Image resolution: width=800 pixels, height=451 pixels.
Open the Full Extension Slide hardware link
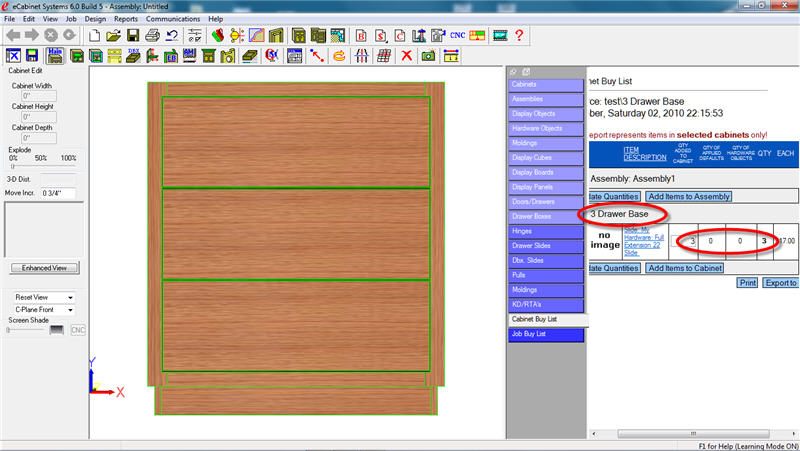click(x=642, y=240)
